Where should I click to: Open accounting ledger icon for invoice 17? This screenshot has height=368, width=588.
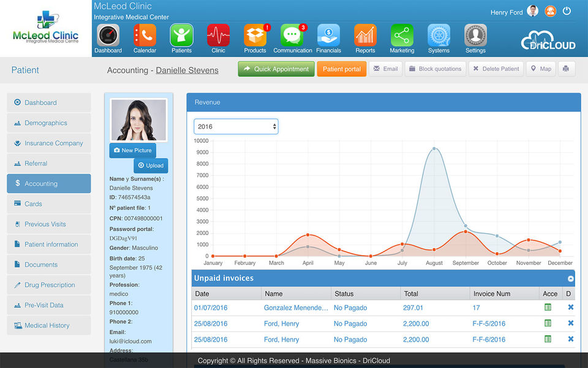(x=548, y=307)
